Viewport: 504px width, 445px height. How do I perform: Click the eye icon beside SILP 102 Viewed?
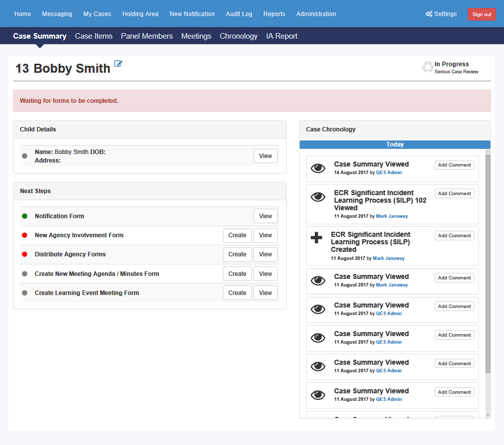pyautogui.click(x=318, y=197)
